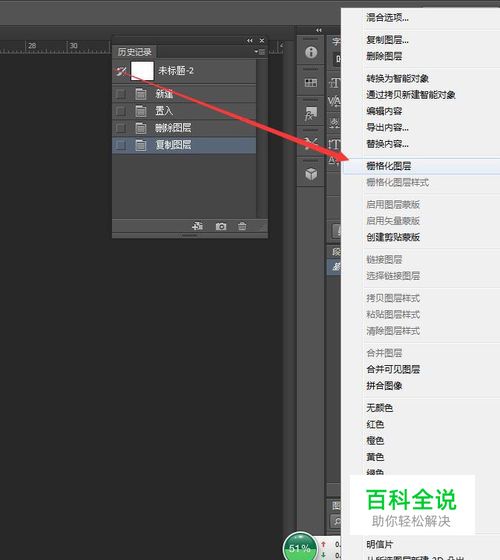Click the greyed 栅格化图层样式 entry
Screen dimensions: 500x560
[398, 182]
